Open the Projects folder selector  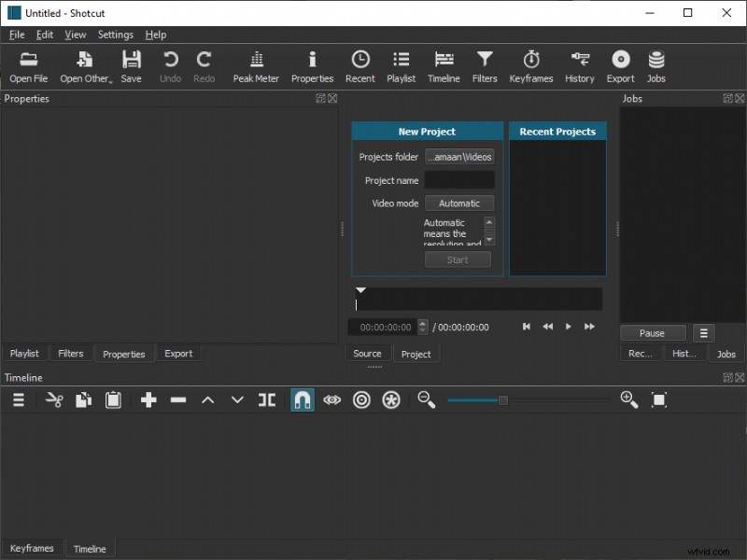pos(458,157)
